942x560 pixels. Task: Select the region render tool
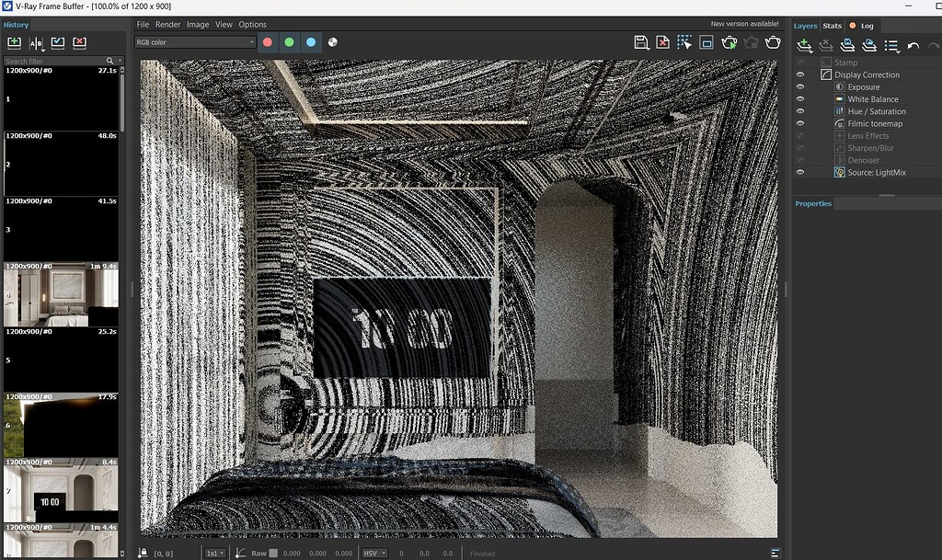pos(683,42)
